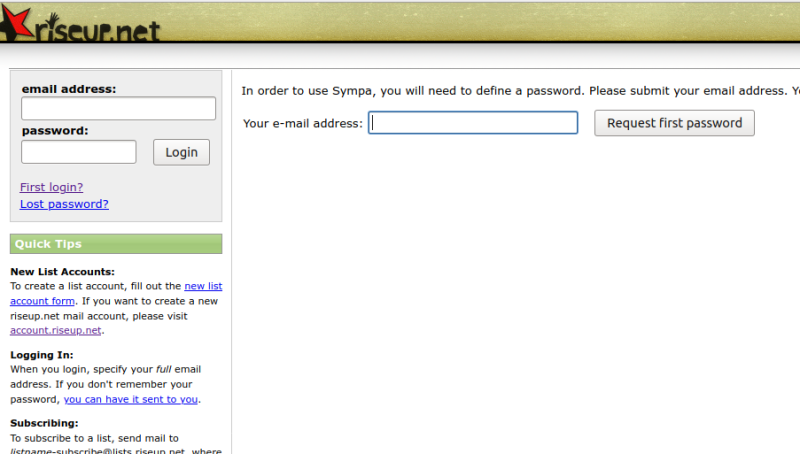
Task: Click the sidebar password input field
Action: pos(78,152)
